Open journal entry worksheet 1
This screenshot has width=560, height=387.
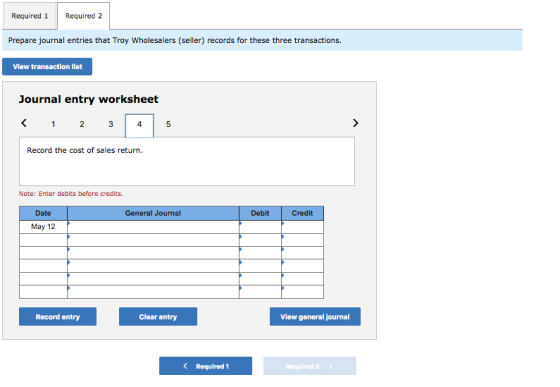[x=53, y=124]
